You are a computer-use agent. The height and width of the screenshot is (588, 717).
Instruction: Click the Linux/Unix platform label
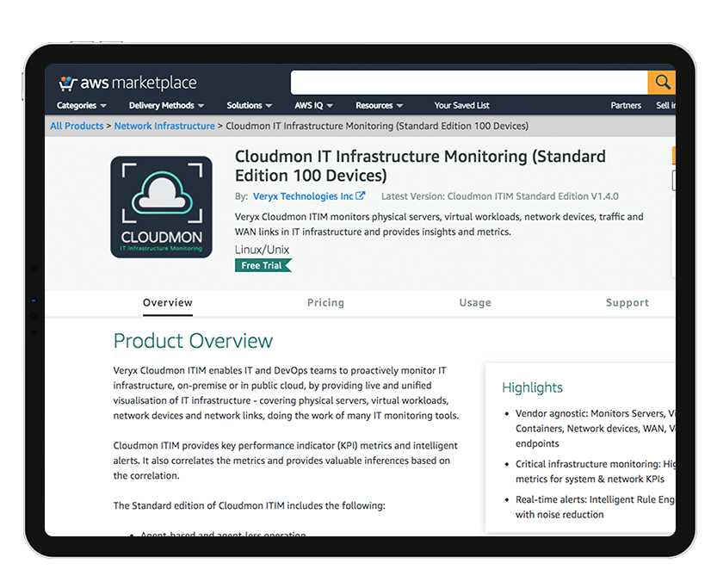coord(262,250)
